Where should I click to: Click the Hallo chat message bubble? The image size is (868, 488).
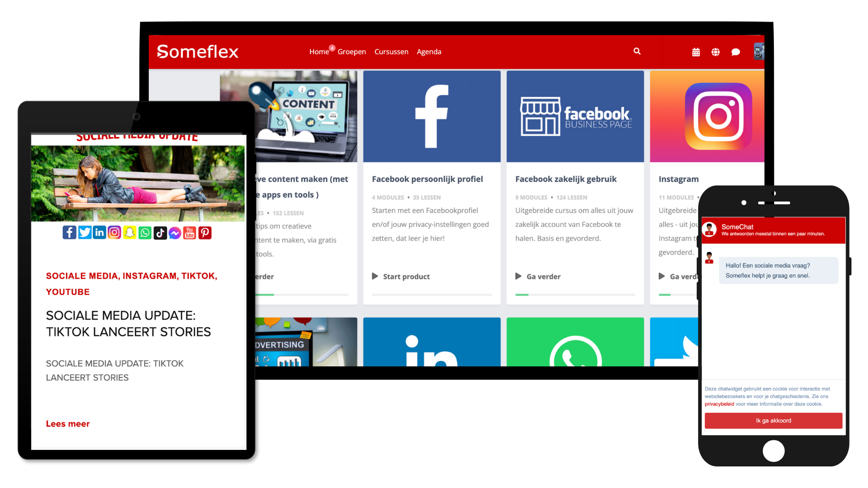[778, 270]
